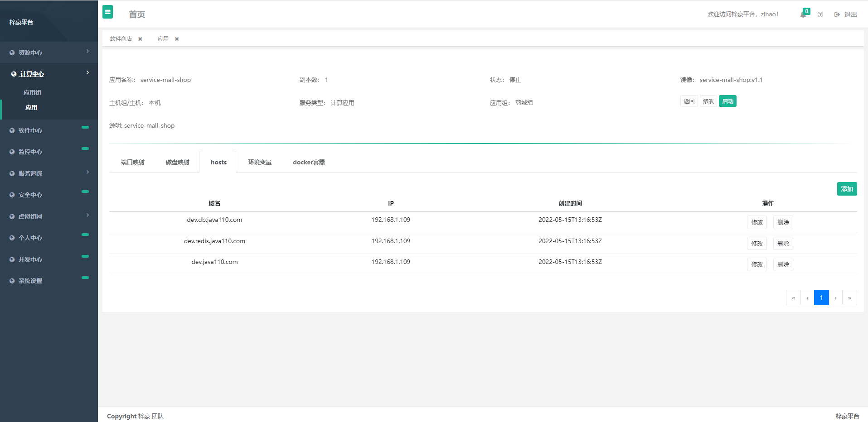This screenshot has height=422, width=868.
Task: Click the globe icon beside 系统设置
Action: (12, 281)
